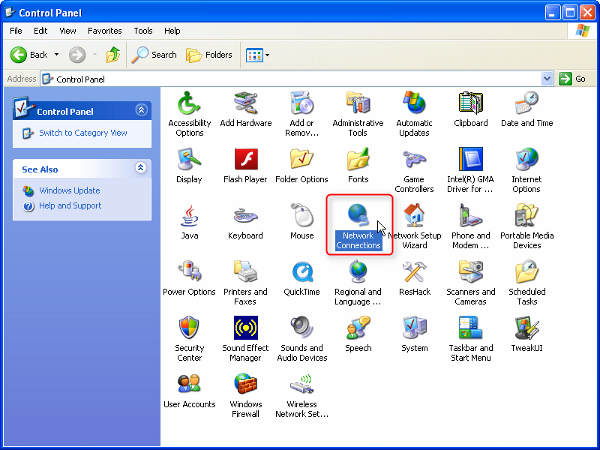Viewport: 600px width, 450px height.
Task: Open Help and Support link
Action: (70, 206)
